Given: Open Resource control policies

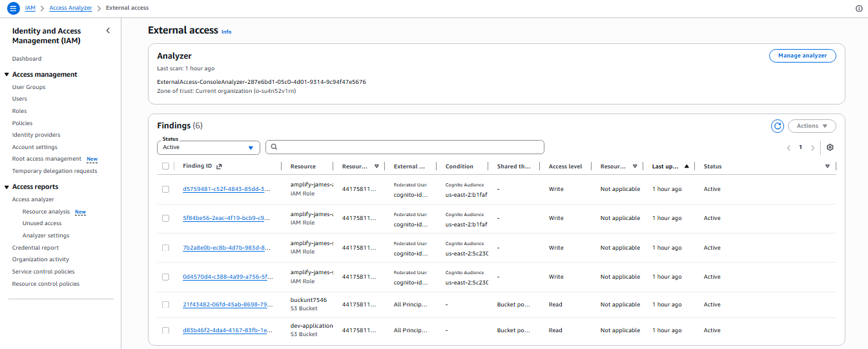Looking at the screenshot, I should (46, 284).
